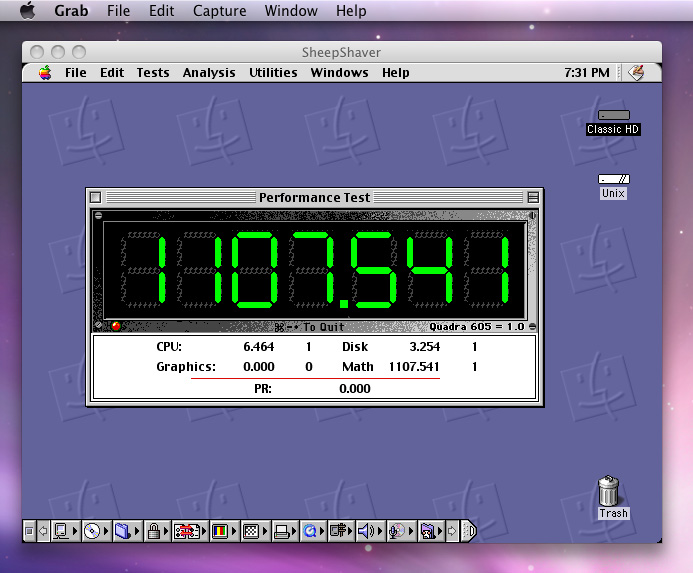Expand the monitor resolution strip popup arrow
The image size is (693, 573).
267,531
